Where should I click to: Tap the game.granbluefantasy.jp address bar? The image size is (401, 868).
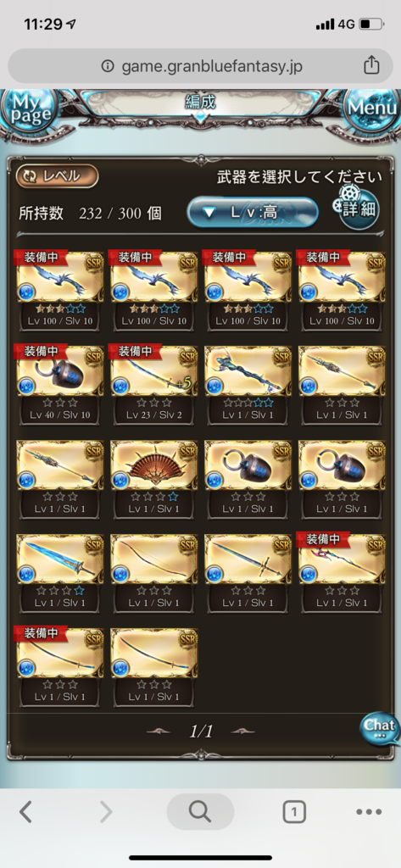coord(200,66)
